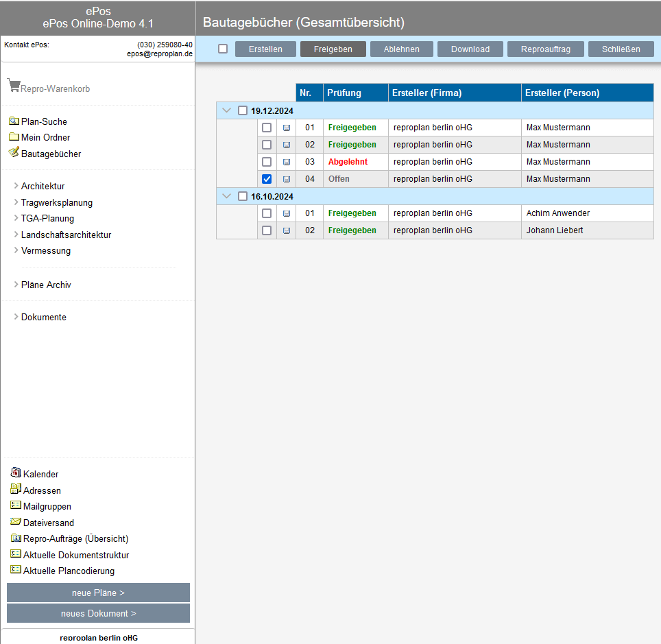
Task: Click the Kalender icon
Action: pyautogui.click(x=16, y=473)
